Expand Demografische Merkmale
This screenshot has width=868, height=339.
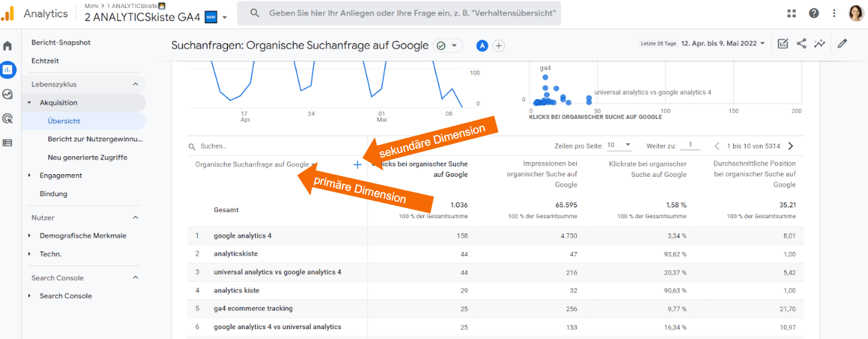point(29,236)
